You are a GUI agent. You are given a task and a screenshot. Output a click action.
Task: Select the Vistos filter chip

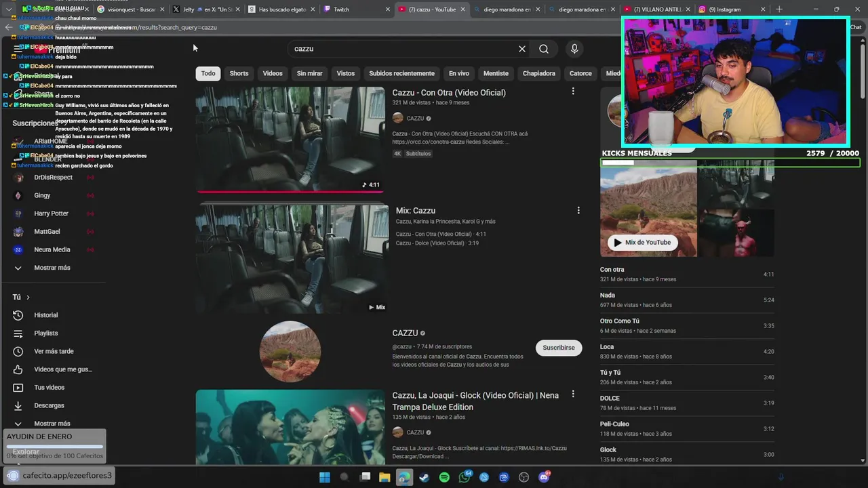point(346,73)
